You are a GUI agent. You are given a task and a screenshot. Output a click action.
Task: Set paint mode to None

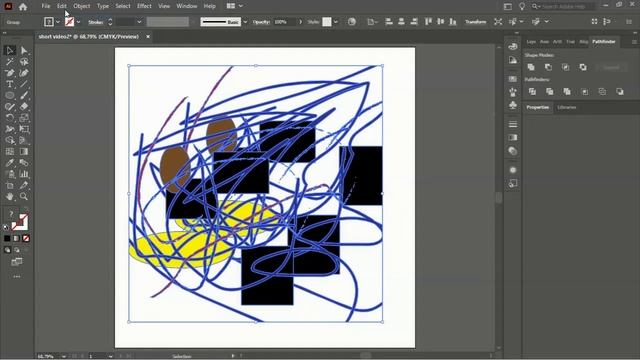(26, 238)
